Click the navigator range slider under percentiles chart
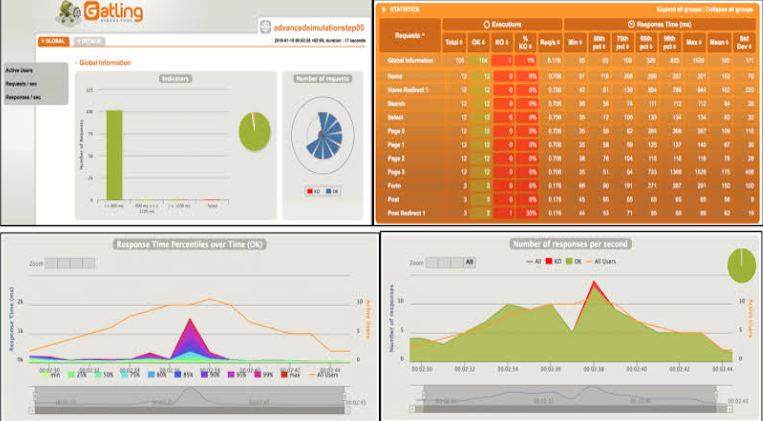This screenshot has width=763, height=421. click(x=190, y=397)
